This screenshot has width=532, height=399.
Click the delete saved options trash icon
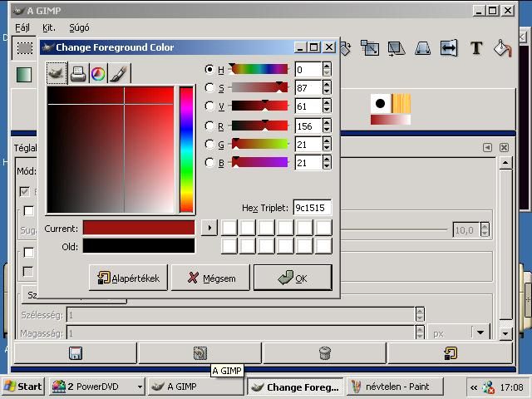325,353
